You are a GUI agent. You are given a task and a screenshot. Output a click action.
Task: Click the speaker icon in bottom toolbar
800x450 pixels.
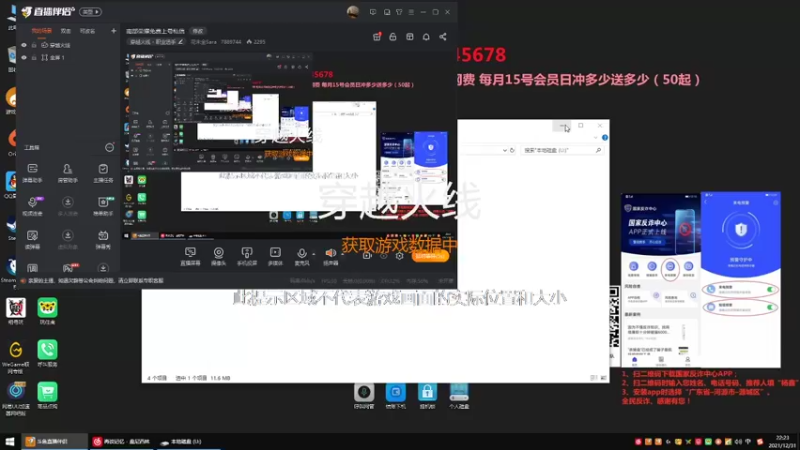331,253
